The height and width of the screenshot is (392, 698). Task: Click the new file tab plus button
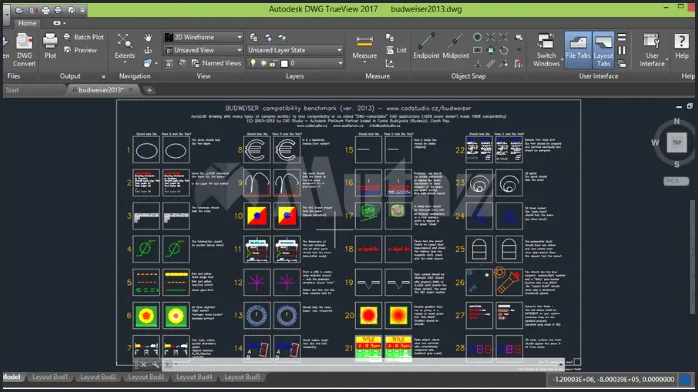click(x=149, y=90)
